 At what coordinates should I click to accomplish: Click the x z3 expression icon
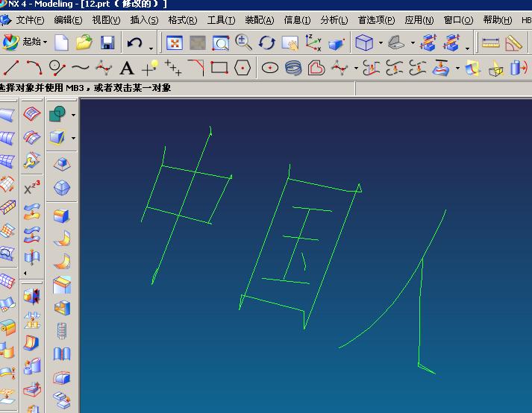[x=32, y=187]
